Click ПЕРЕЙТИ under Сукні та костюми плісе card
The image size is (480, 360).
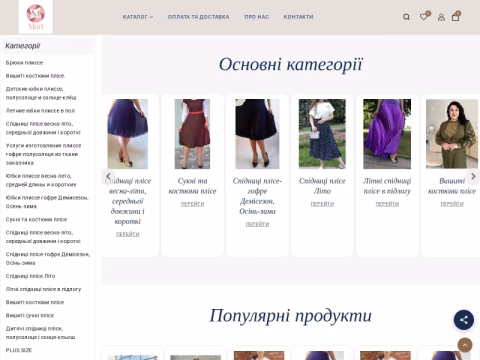click(x=192, y=204)
